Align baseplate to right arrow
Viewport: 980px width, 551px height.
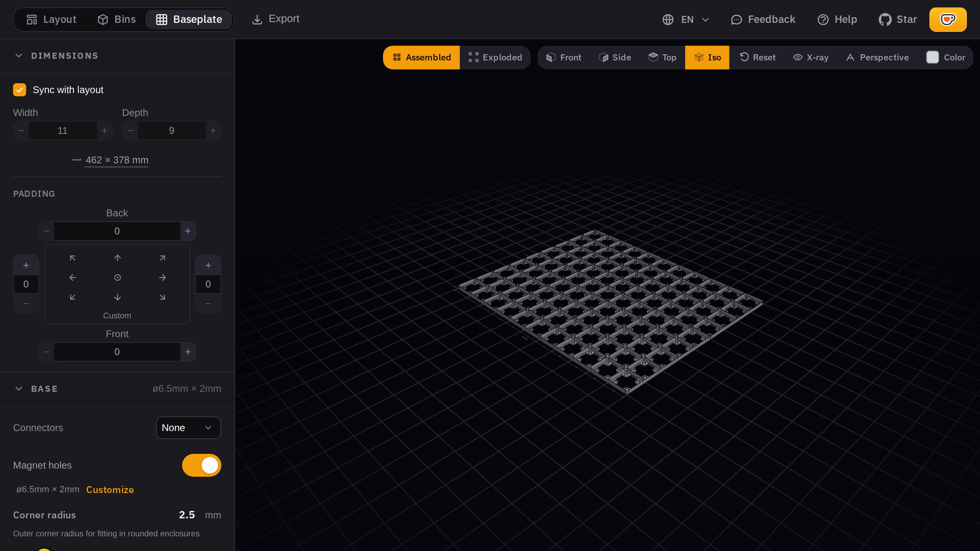163,278
